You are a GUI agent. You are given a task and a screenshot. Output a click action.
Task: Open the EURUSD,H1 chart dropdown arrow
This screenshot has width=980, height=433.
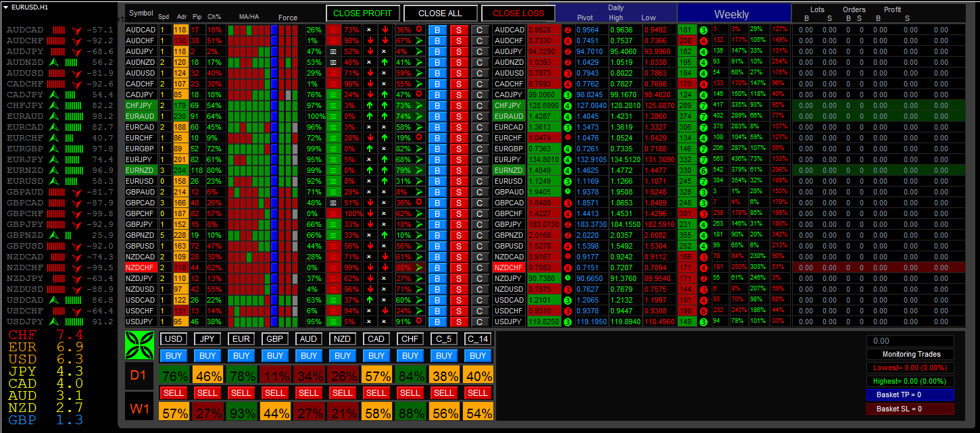(x=5, y=7)
